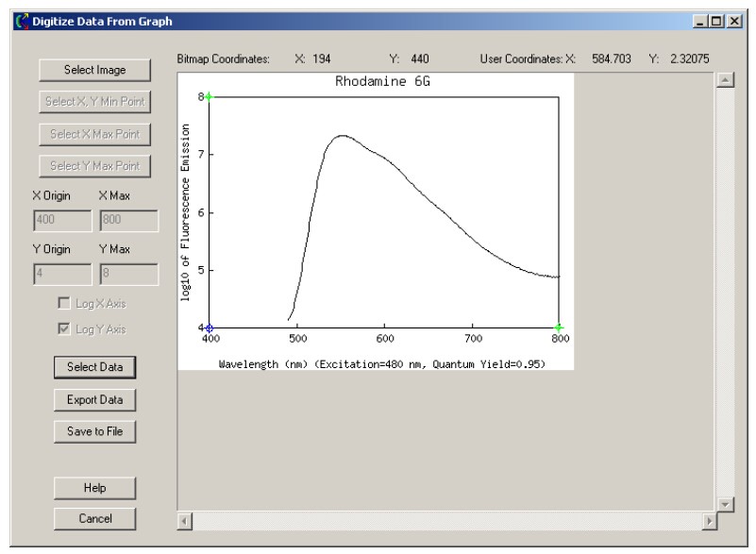Click the Export Data button

coord(94,400)
